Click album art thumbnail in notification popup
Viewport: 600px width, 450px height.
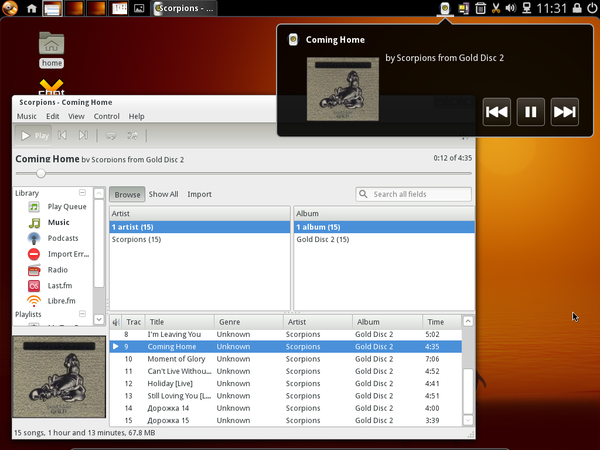tap(343, 89)
